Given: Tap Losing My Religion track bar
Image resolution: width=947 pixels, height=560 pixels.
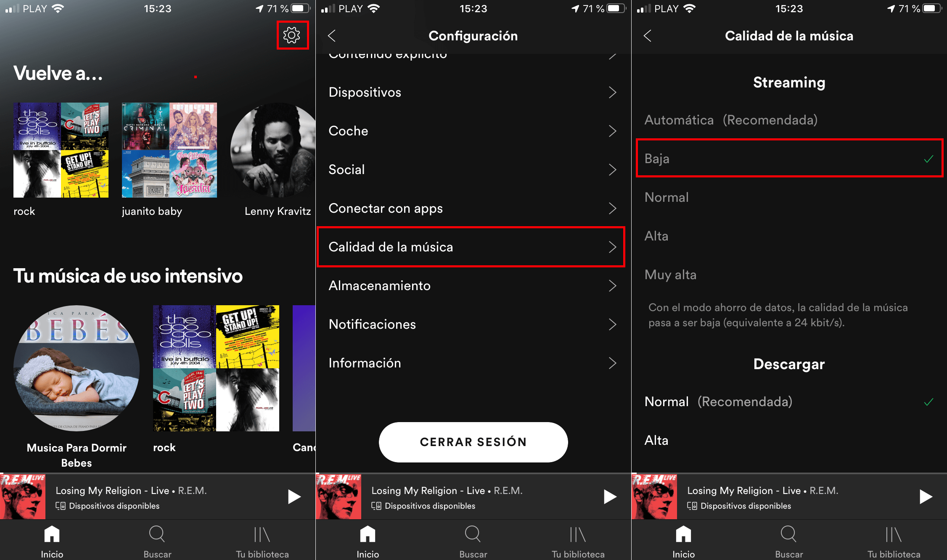Looking at the screenshot, I should coord(157,503).
